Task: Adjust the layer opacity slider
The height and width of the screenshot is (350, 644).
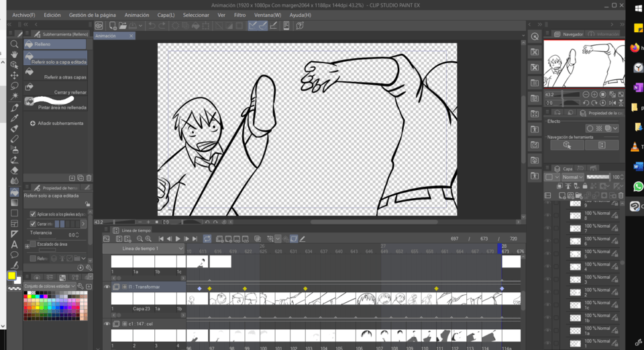Action: [x=598, y=177]
